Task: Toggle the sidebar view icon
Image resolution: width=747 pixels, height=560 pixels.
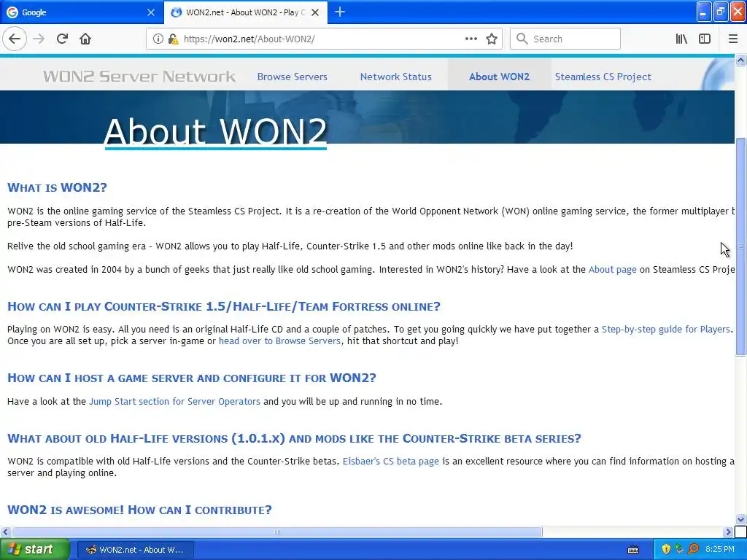Action: 705,39
